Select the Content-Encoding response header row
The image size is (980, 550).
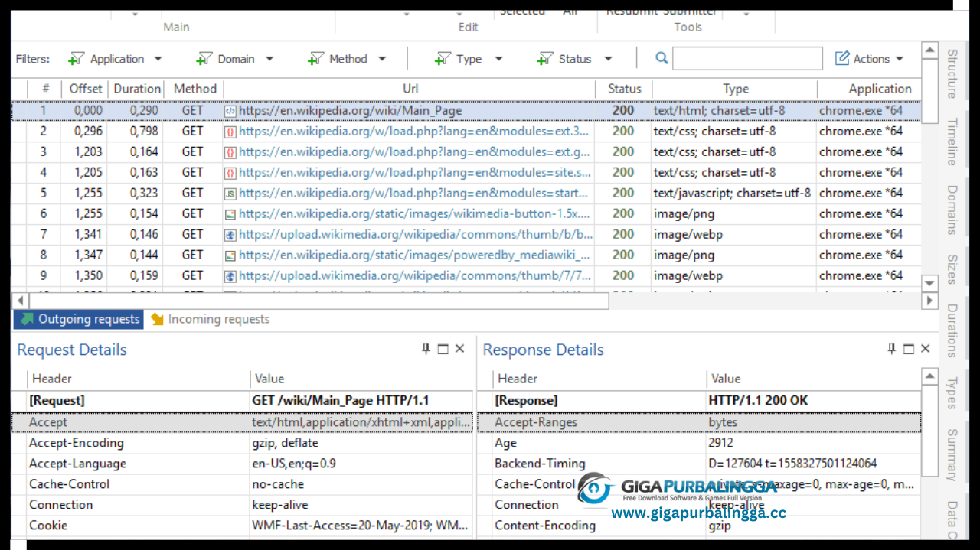[699, 526]
